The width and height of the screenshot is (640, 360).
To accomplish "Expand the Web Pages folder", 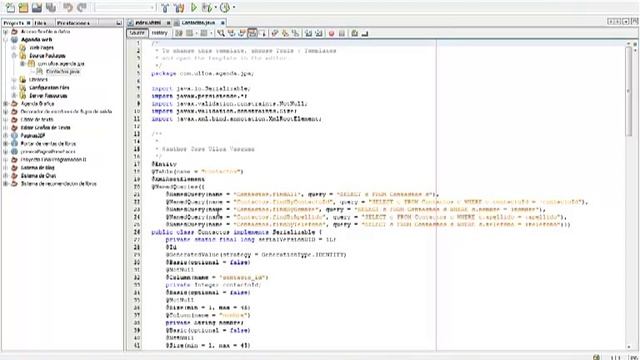I will 14,47.
